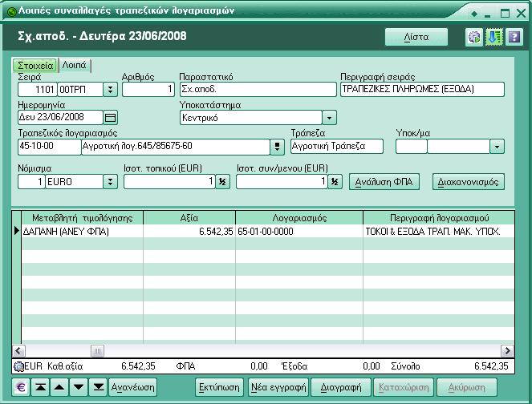Select the account cell 65-01-00-0000
The width and height of the screenshot is (532, 404).
299,232
